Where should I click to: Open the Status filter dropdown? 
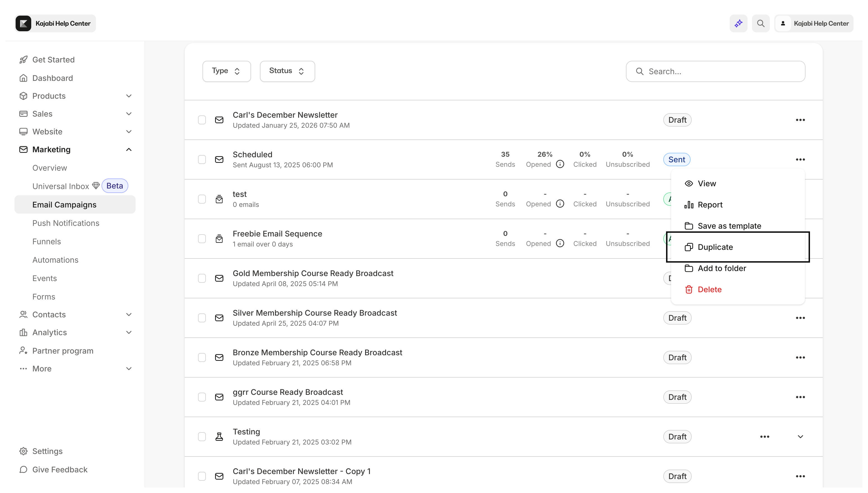(x=287, y=71)
